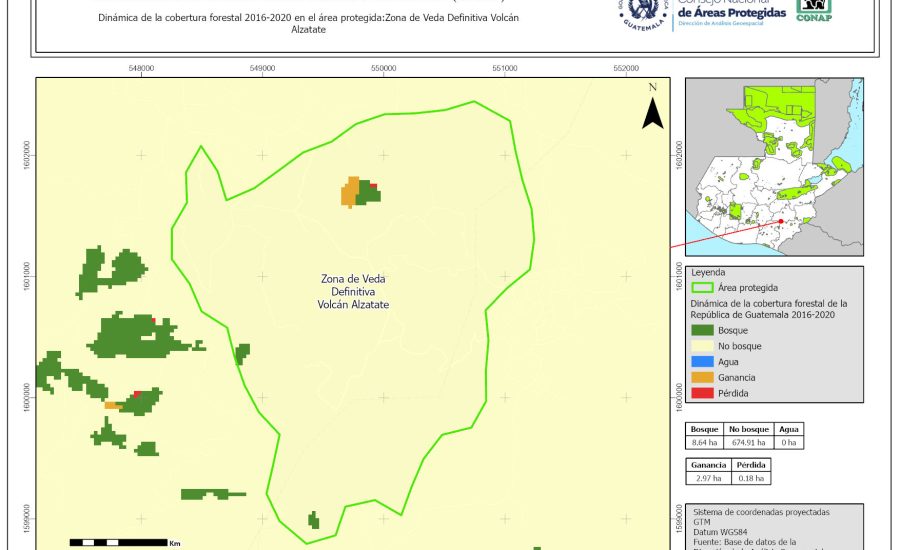Click the small forest patch at the protected area's southern tip
The width and height of the screenshot is (900, 550).
314,520
